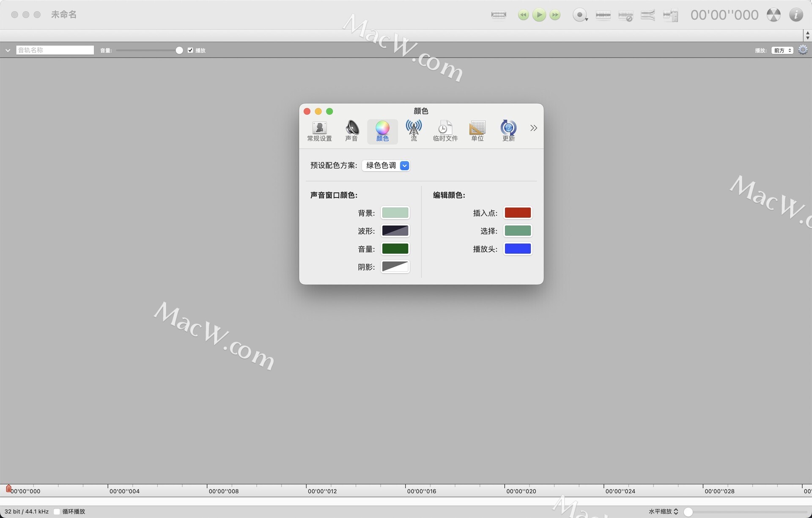This screenshot has height=518, width=812.
Task: Click the 水平缩放 stepper arrows
Action: [x=676, y=512]
